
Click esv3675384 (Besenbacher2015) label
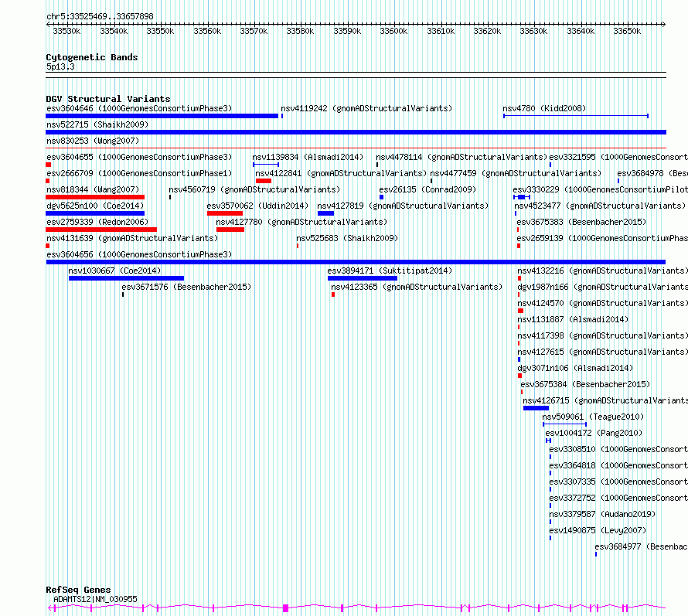[x=585, y=384]
